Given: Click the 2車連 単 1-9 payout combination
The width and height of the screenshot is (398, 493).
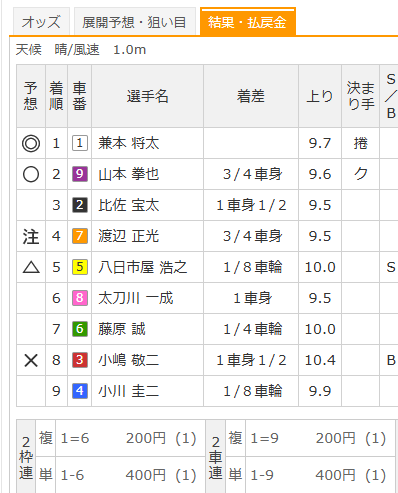Looking at the screenshot, I should coord(262,475).
